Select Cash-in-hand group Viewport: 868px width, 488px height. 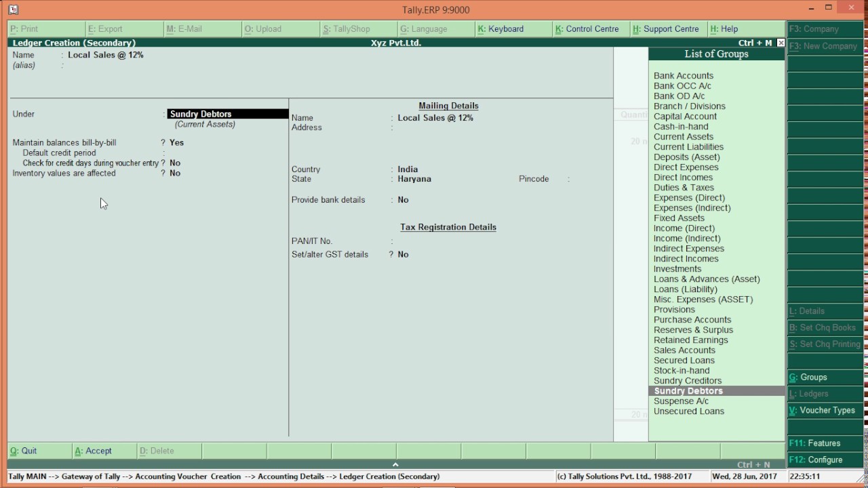681,127
